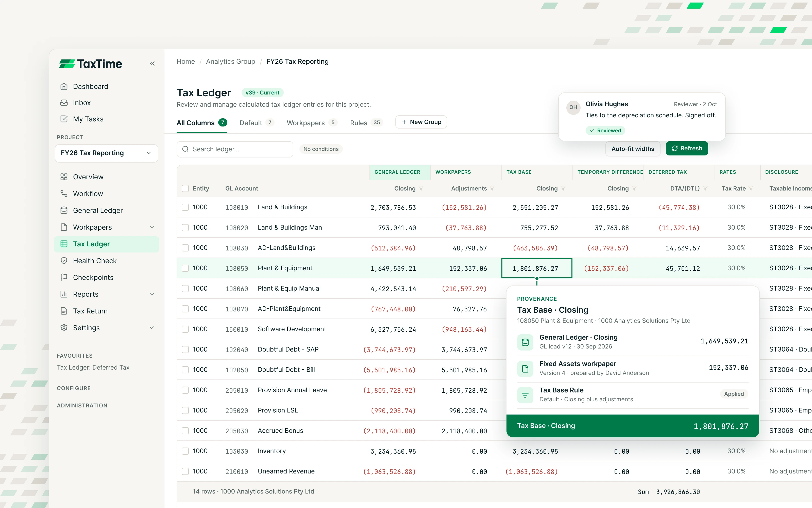812x508 pixels.
Task: Click the green Refresh button
Action: pyautogui.click(x=686, y=149)
